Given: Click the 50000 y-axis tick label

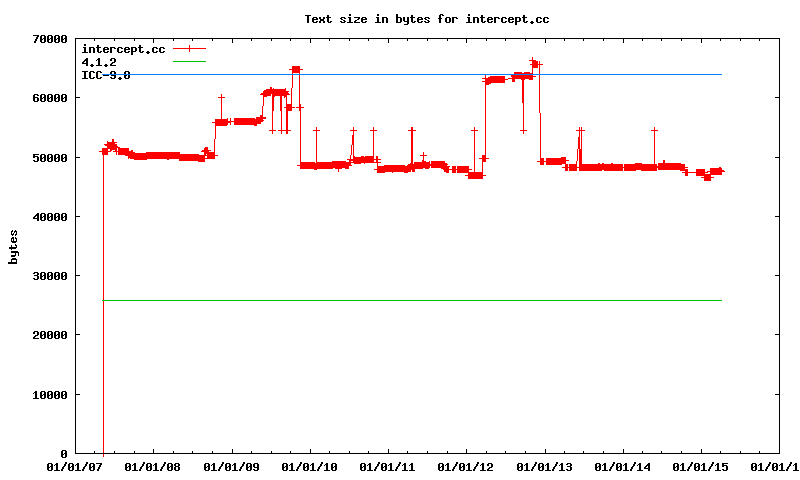Looking at the screenshot, I should click(x=47, y=158).
